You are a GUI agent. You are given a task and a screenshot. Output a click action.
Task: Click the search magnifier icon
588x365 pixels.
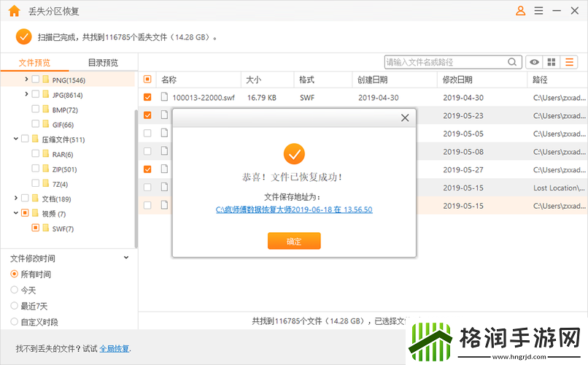click(x=512, y=62)
